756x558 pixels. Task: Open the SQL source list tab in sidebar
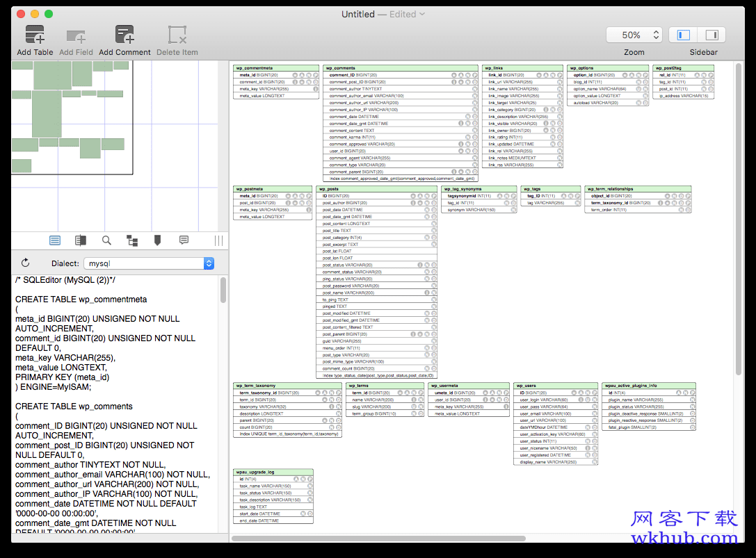[55, 240]
